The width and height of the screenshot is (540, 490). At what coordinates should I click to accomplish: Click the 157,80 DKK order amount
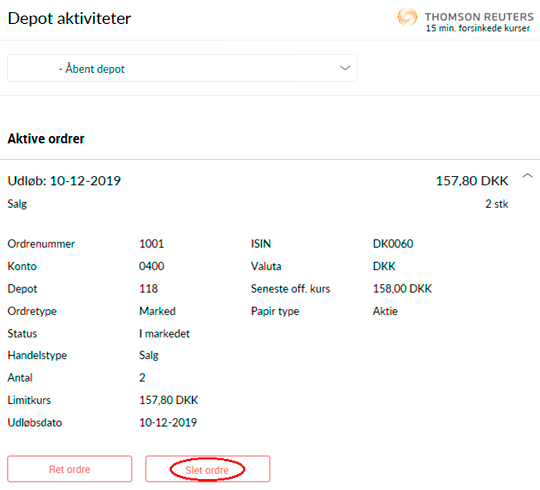point(472,181)
